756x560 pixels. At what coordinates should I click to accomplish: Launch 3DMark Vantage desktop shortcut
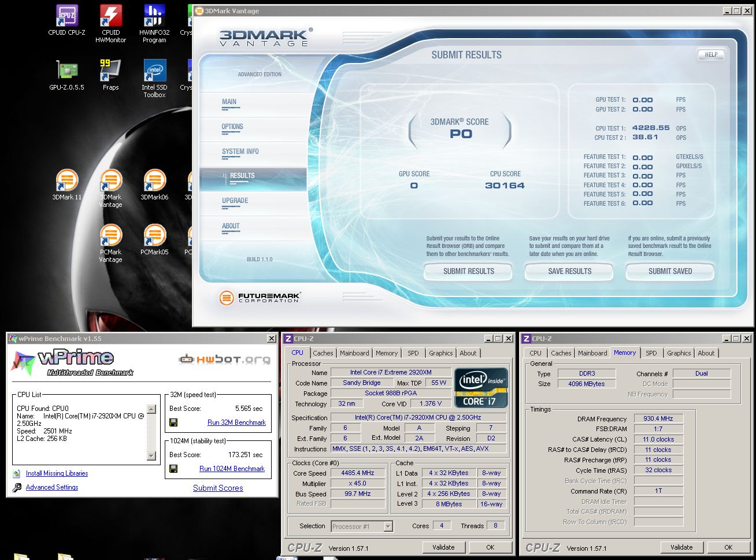(110, 188)
